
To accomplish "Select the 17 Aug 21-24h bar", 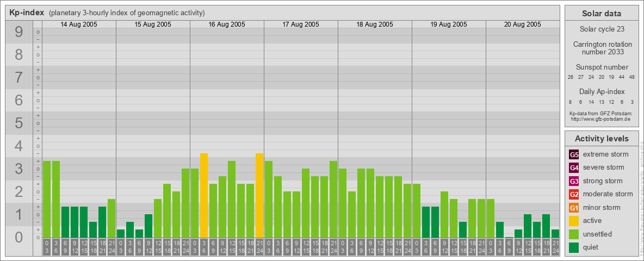I will [x=333, y=199].
